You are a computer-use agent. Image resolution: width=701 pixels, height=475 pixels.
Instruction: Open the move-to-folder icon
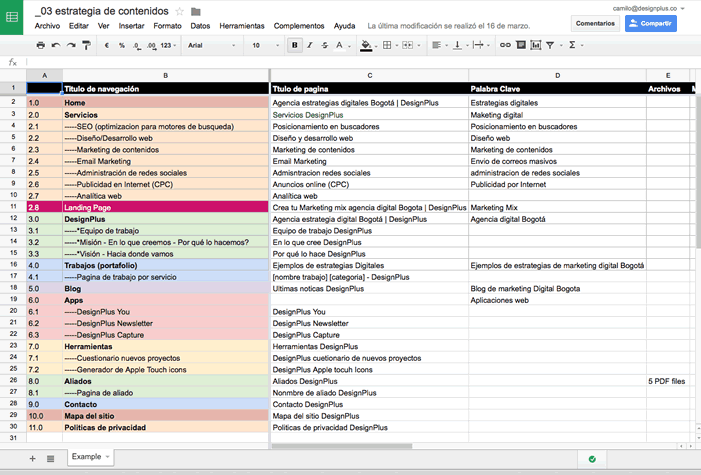(x=195, y=12)
